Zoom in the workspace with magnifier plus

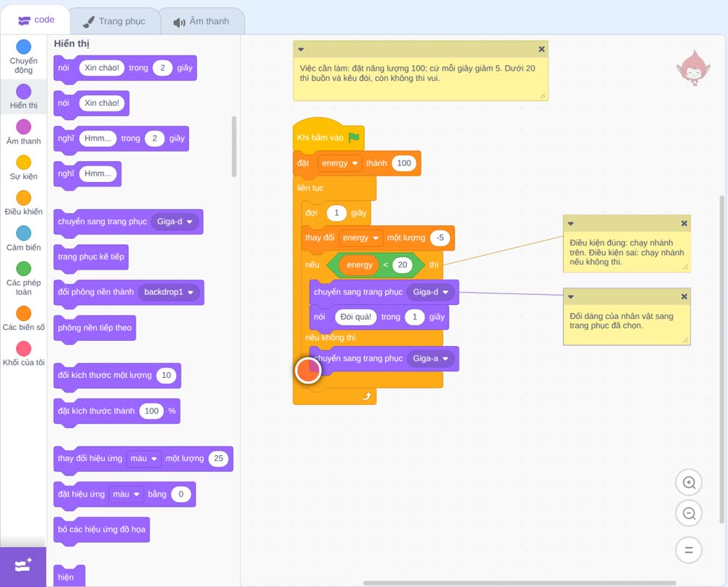click(689, 483)
